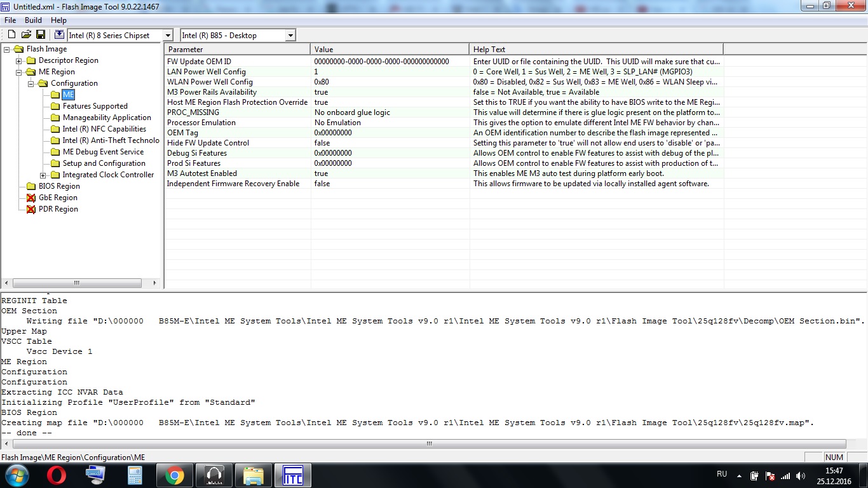Select the Debug Si Features parameter
Viewport: 868px width, 488px height.
pos(197,153)
